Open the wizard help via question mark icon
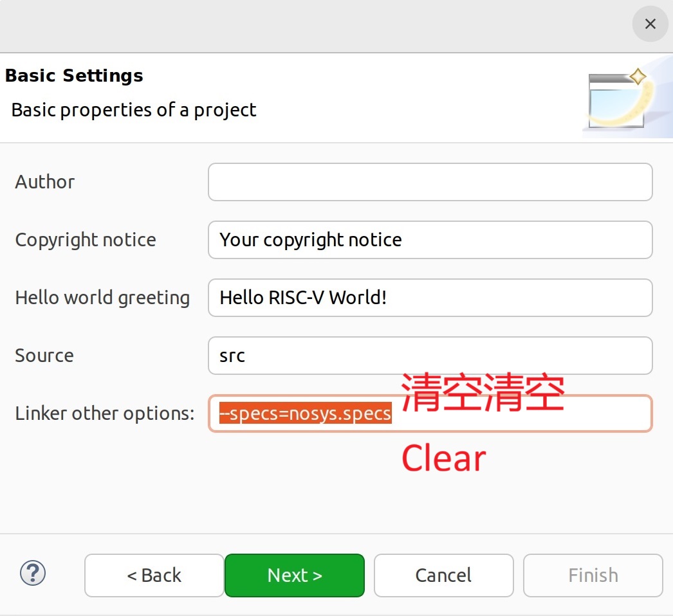Screen dimensions: 673x616 click(x=33, y=574)
